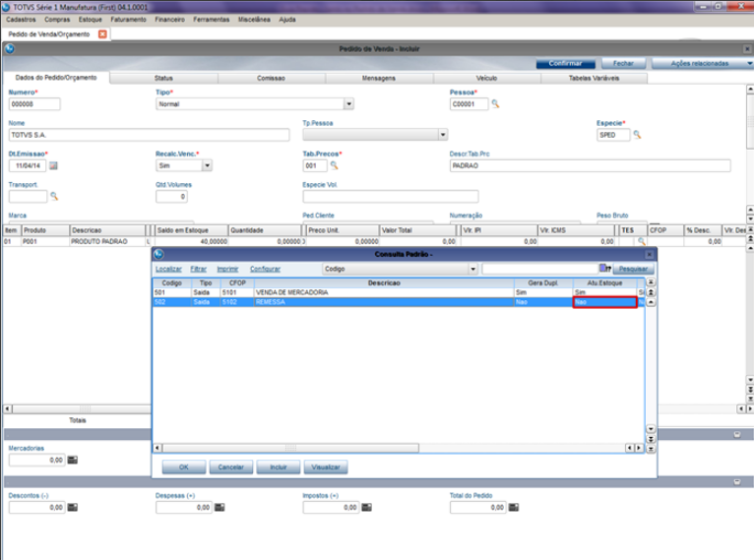Open the Total do Pedido calculator icon

(514, 507)
